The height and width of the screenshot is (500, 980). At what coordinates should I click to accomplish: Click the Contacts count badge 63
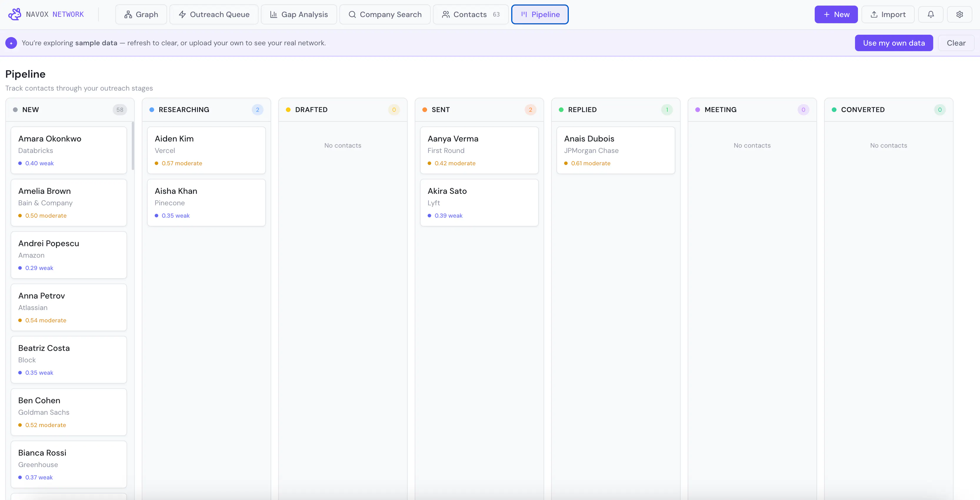(x=496, y=14)
